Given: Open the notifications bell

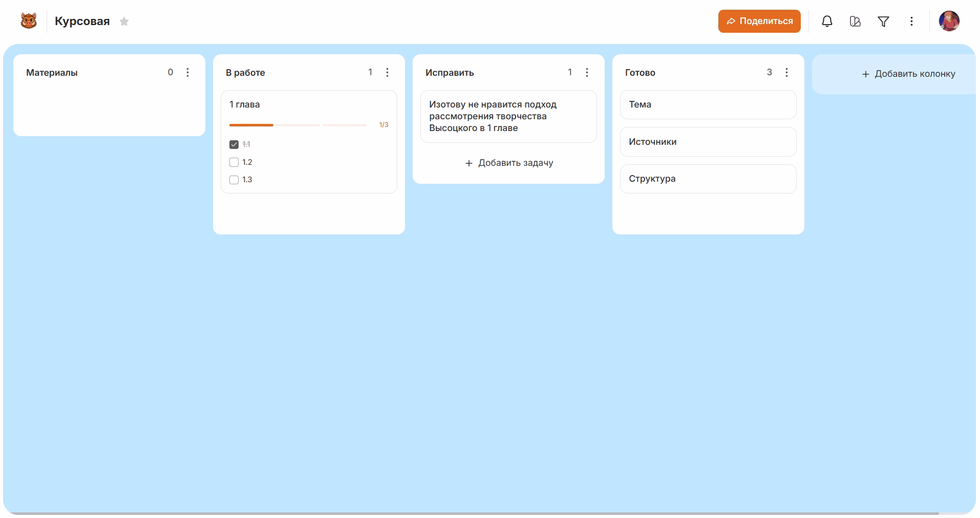Looking at the screenshot, I should 827,21.
